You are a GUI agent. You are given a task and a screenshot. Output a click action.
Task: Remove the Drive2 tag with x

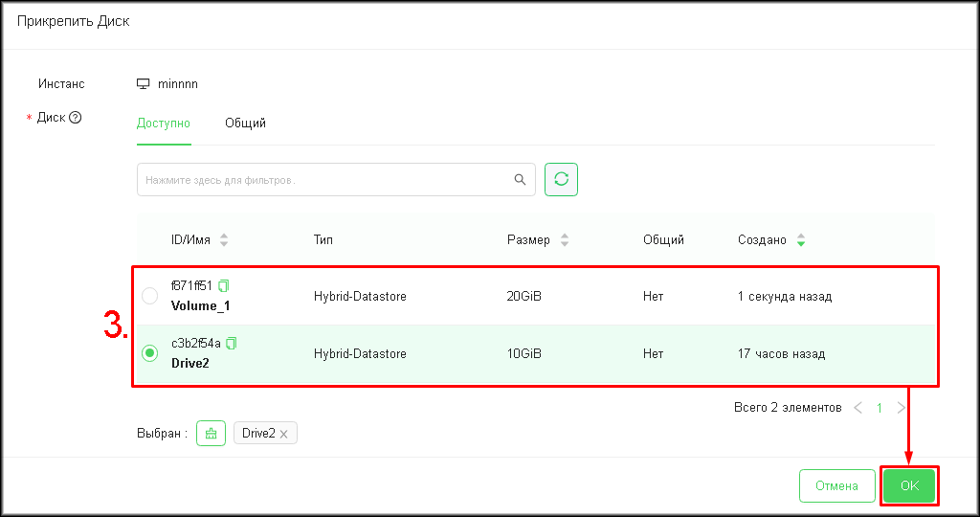pos(284,434)
